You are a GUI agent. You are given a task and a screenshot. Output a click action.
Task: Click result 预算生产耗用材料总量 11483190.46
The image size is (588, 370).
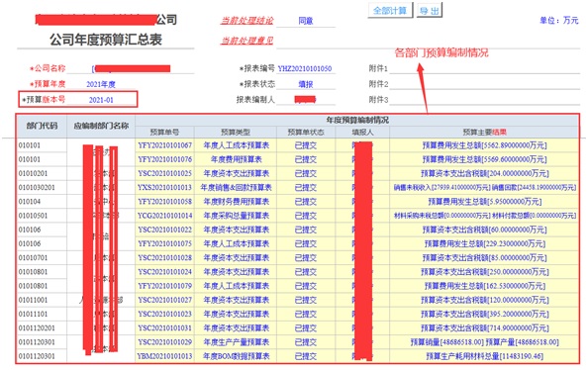click(484, 356)
